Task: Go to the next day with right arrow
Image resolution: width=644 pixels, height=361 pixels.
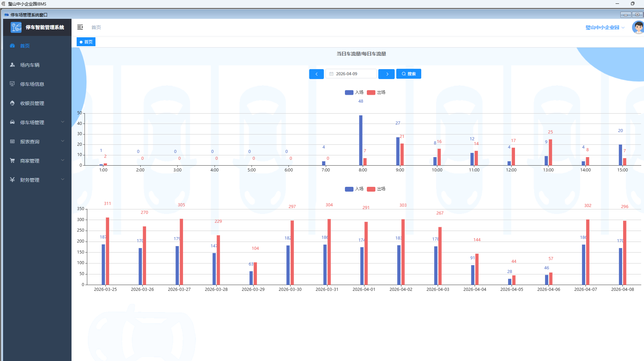Action: (x=387, y=74)
